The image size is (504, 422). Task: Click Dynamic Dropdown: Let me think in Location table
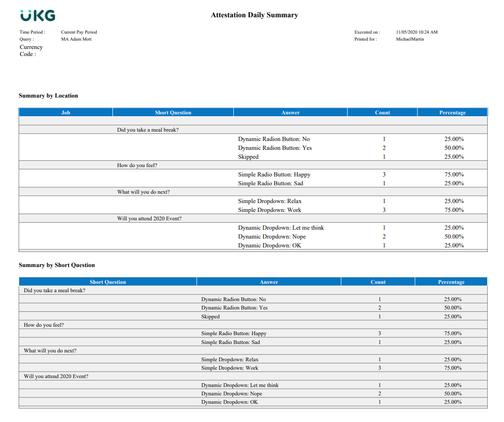(x=281, y=228)
